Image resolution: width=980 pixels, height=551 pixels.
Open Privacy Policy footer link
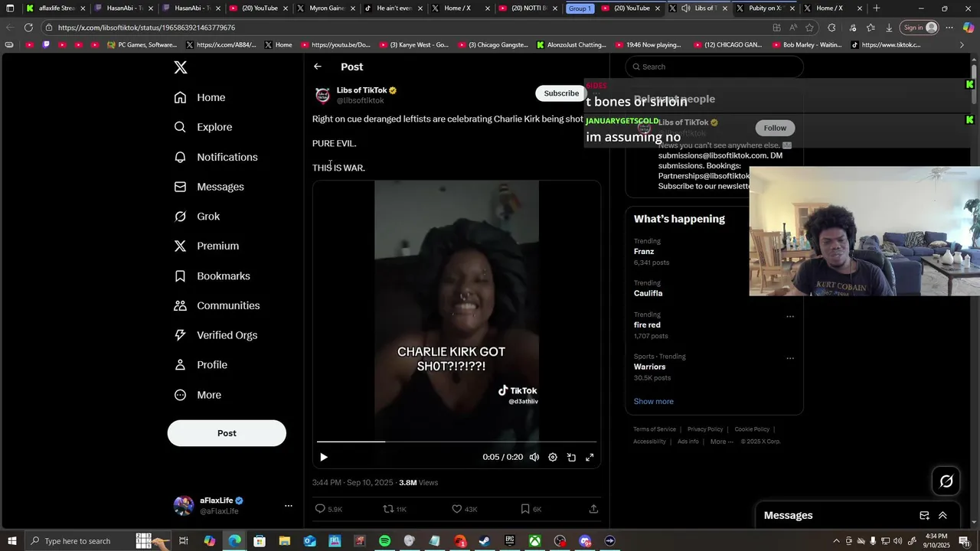705,429
